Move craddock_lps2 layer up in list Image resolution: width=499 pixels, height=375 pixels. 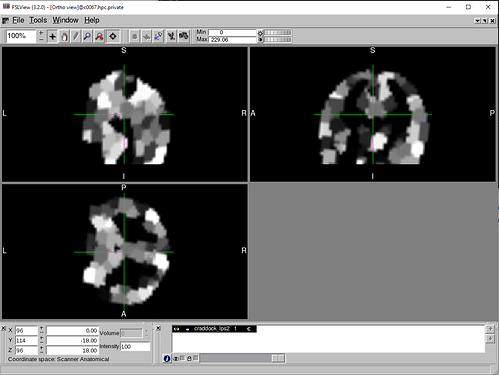490,329
